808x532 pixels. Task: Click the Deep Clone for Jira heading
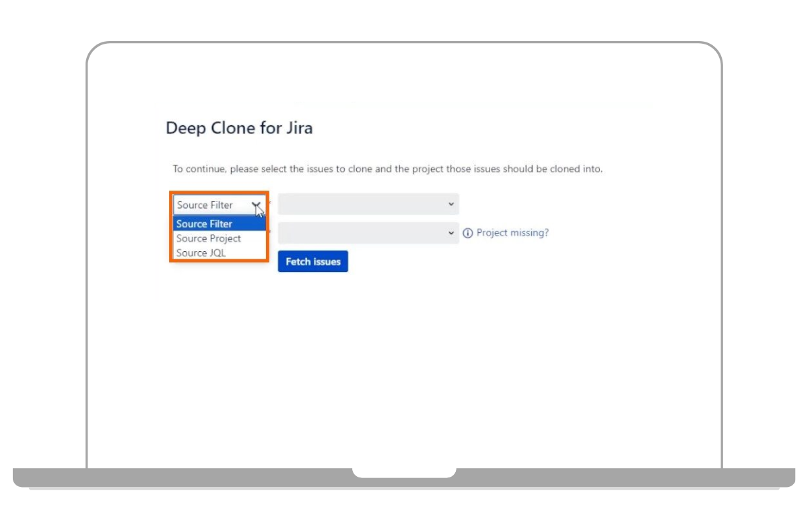pos(239,128)
